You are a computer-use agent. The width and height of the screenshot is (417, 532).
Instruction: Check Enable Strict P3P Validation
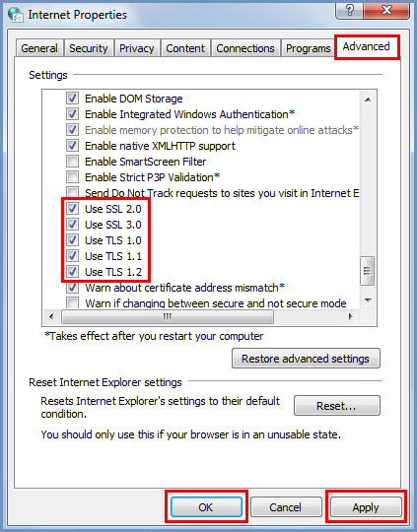click(x=72, y=176)
